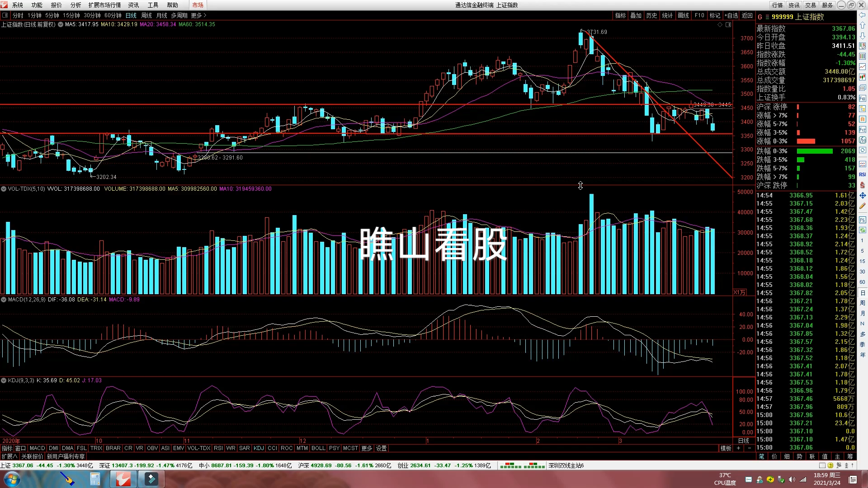Click the pencil drawing icon in right sidebar
Screen dimensions: 868x488
click(862, 206)
